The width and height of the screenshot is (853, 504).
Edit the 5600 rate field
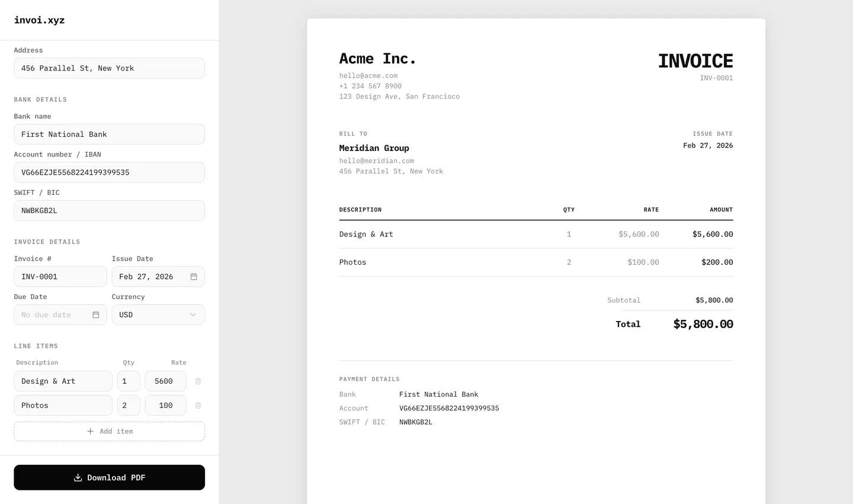click(x=165, y=381)
